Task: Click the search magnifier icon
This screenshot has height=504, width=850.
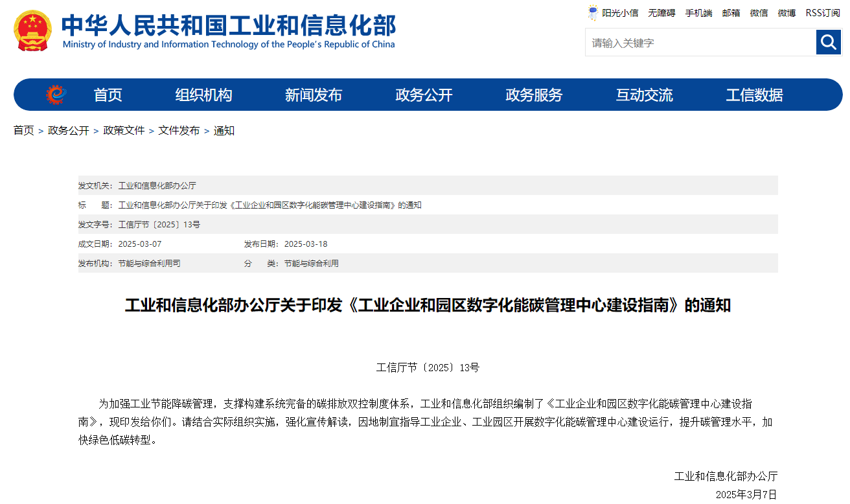Action: pyautogui.click(x=828, y=42)
